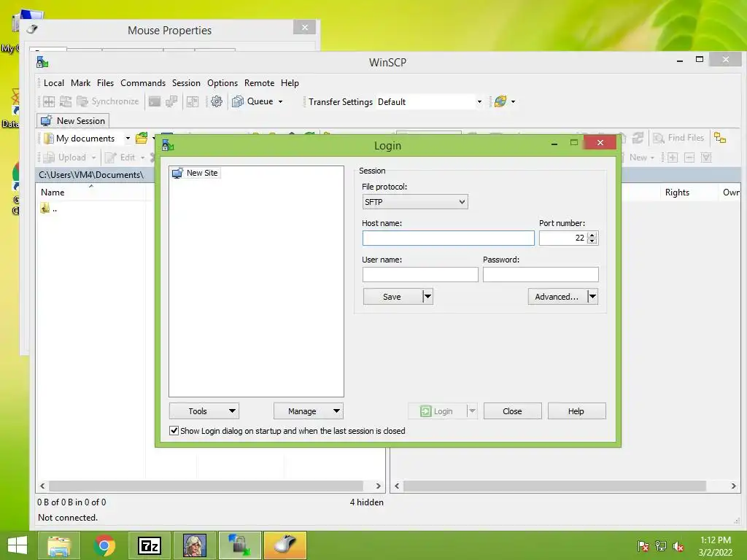Viewport: 747px width, 560px height.
Task: Click the Save button
Action: (x=392, y=297)
